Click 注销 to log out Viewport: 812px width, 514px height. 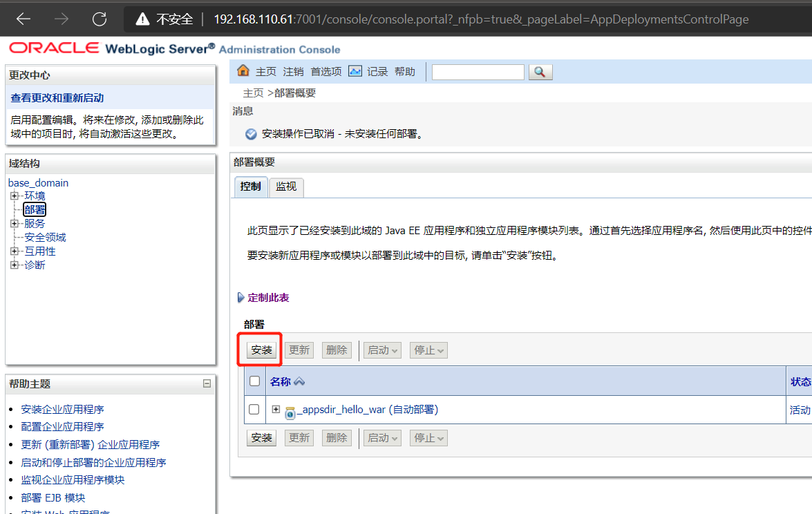(294, 72)
